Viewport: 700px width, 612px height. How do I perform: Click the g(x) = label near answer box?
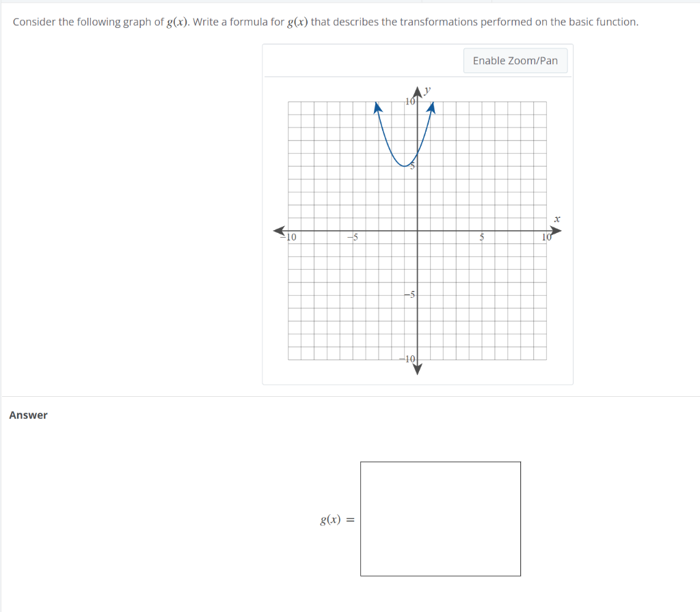[x=336, y=520]
